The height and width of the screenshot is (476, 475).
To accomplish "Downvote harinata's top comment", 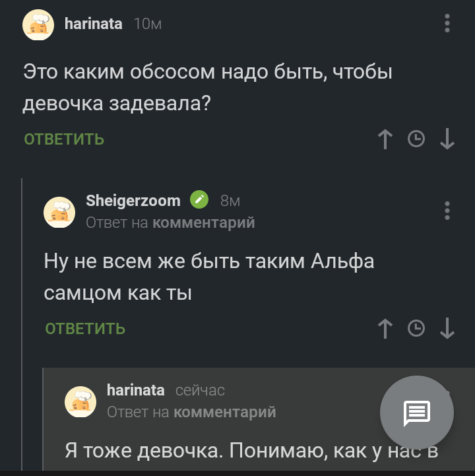I will [447, 139].
